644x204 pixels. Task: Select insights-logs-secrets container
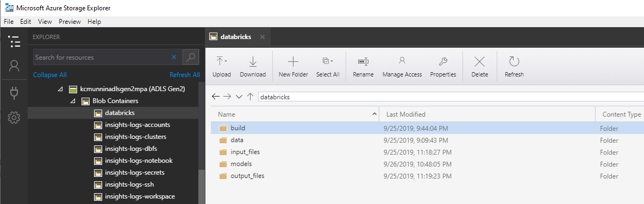[135, 173]
